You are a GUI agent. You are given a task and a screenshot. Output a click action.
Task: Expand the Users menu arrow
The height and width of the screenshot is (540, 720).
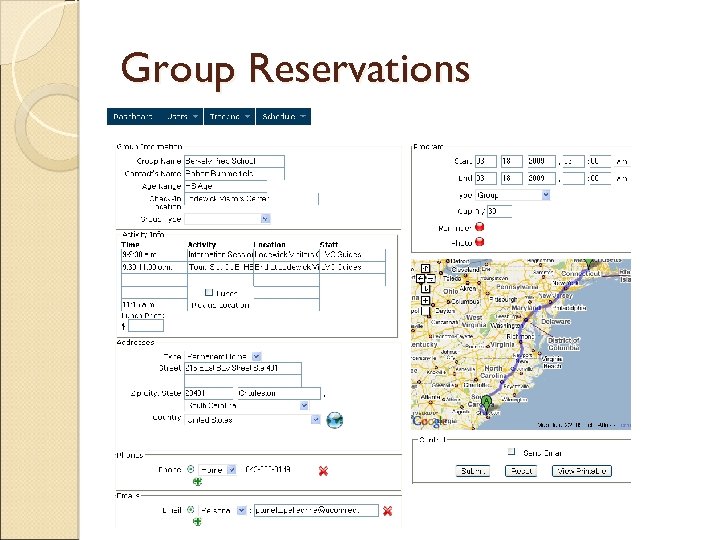[195, 117]
